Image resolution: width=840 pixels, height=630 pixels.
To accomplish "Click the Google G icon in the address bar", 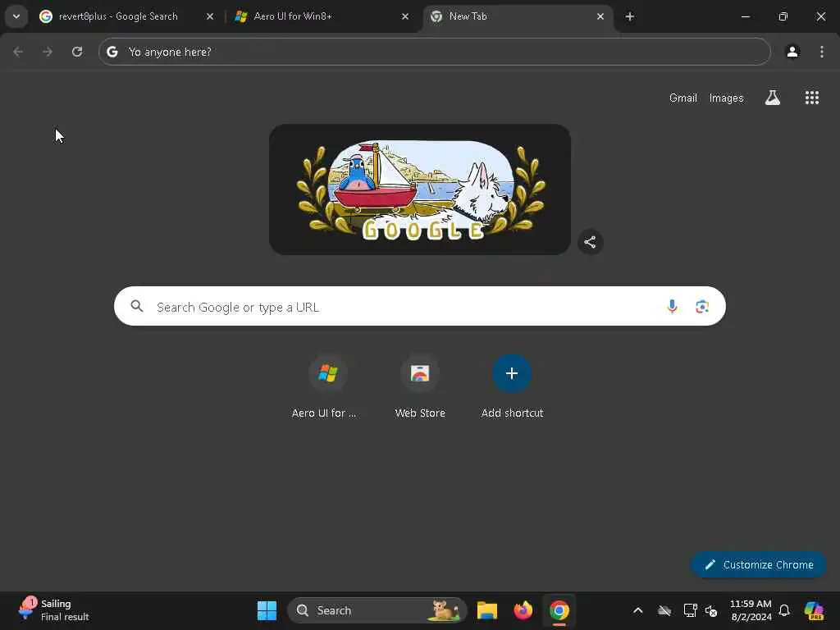I will (112, 52).
